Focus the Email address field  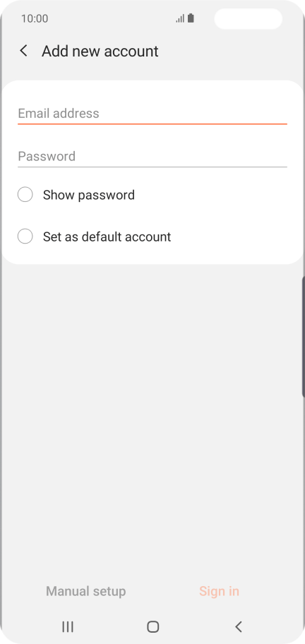coord(152,114)
